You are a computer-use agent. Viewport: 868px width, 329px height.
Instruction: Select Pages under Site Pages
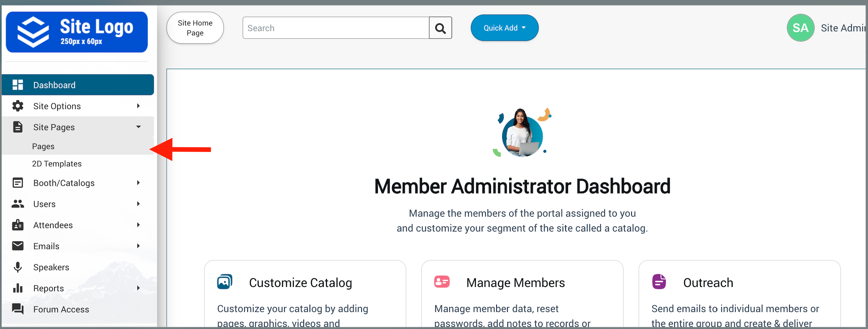pyautogui.click(x=43, y=146)
